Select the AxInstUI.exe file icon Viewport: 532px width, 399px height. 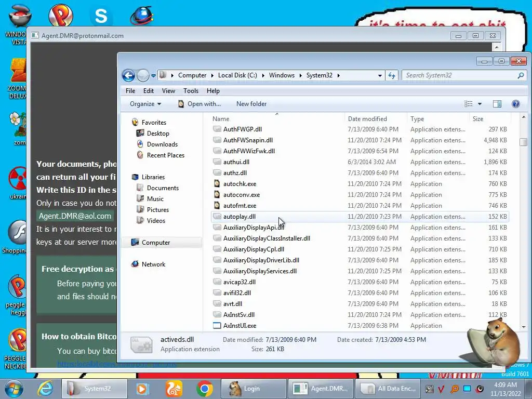(x=217, y=326)
